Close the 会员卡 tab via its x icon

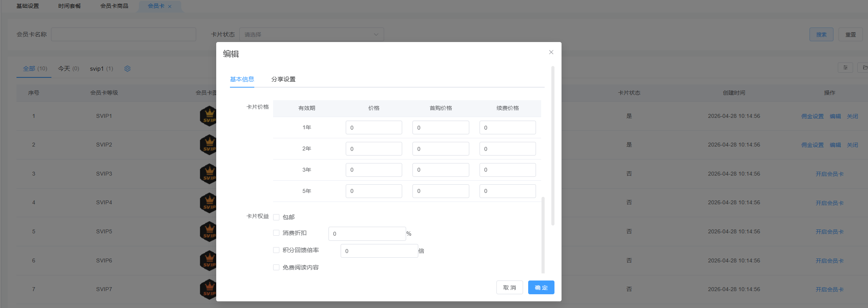pyautogui.click(x=170, y=6)
